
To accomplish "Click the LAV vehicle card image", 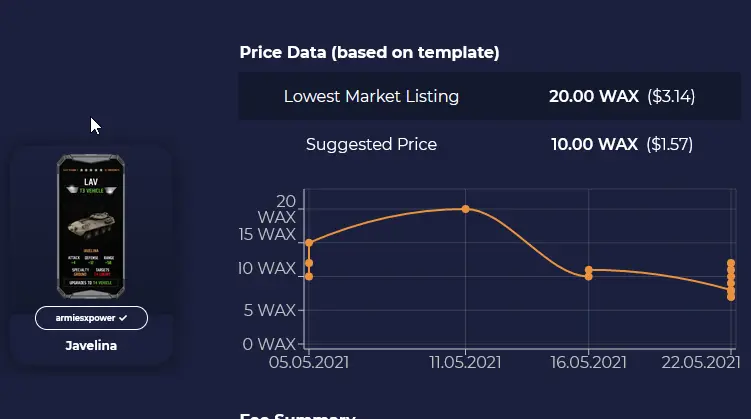I will pos(91,226).
